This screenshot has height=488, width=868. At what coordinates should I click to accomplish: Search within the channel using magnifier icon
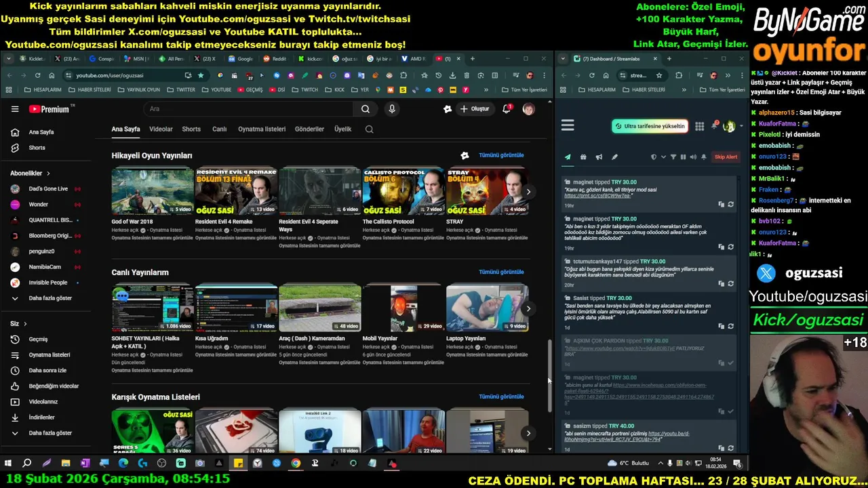point(369,129)
